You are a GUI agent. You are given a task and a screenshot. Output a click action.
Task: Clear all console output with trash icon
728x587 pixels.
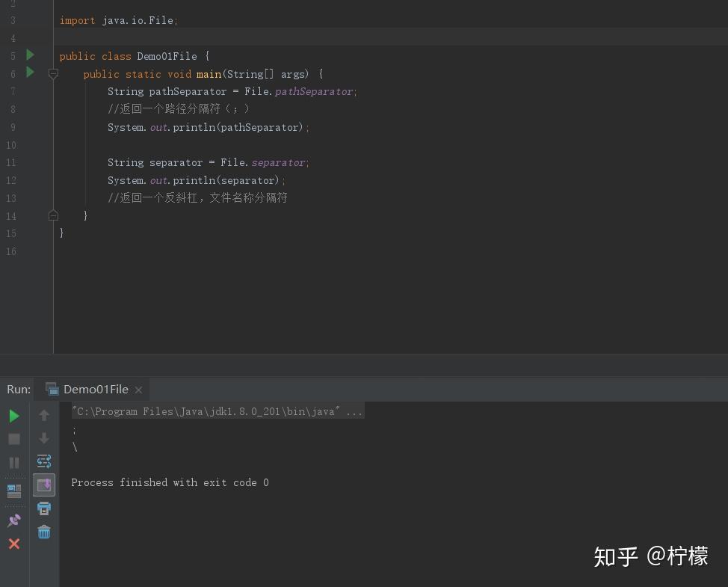pyautogui.click(x=44, y=532)
